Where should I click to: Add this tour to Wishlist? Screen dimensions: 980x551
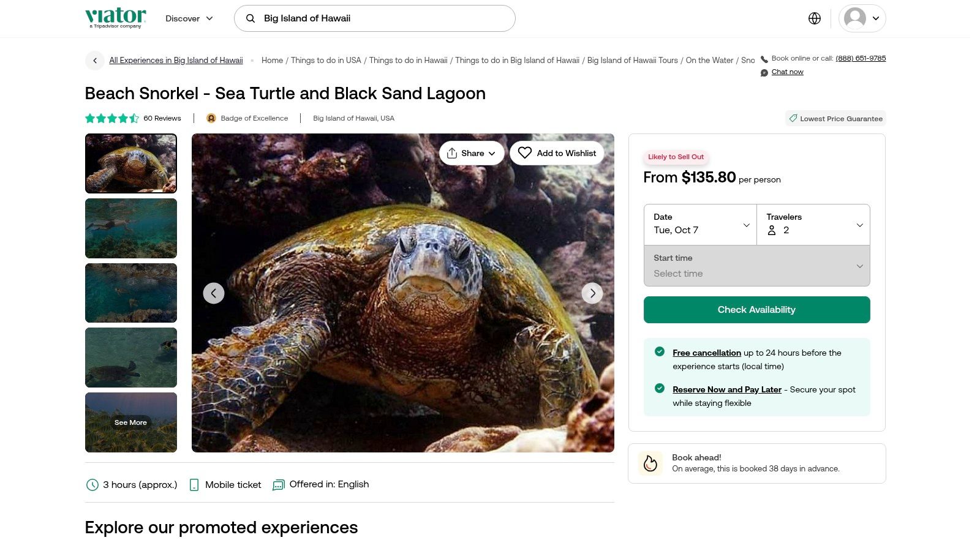(557, 153)
